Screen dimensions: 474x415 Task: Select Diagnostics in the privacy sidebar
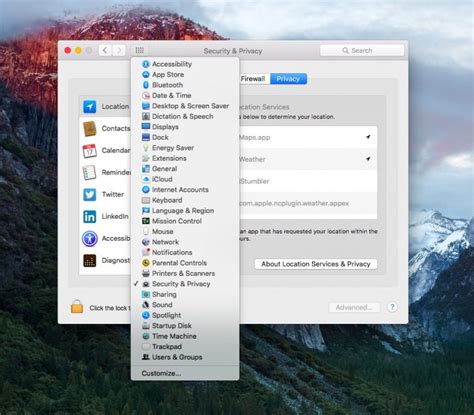(x=105, y=260)
